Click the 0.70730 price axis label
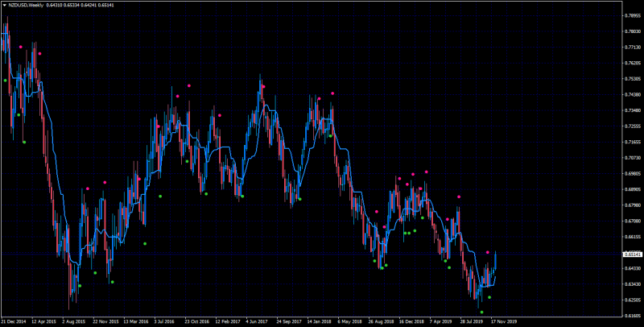 [x=633, y=158]
